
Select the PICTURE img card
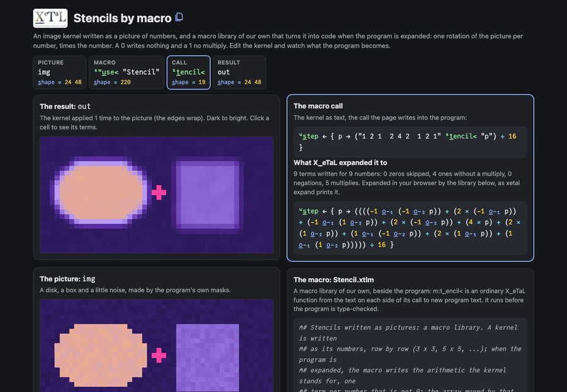point(60,72)
